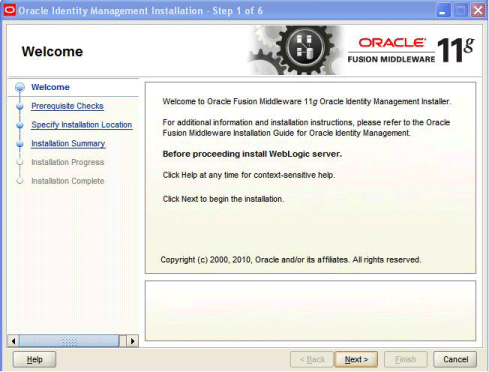The width and height of the screenshot is (489, 372).
Task: Click the Welcome step bullet icon
Action: (x=20, y=87)
